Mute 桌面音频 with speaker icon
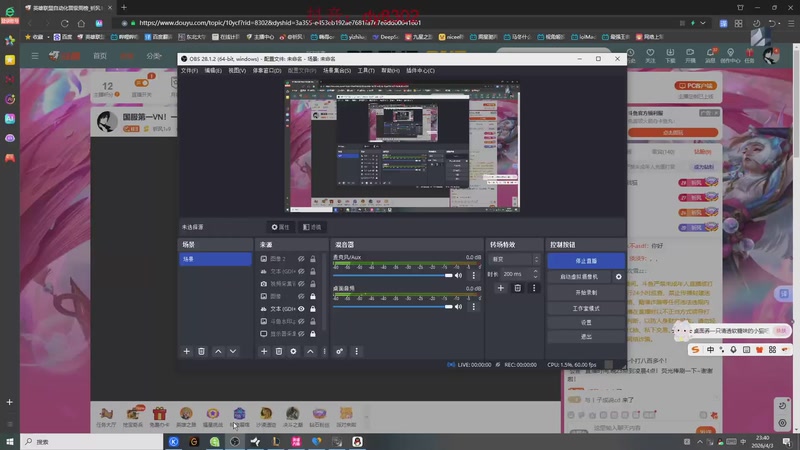The image size is (800, 450). (x=458, y=307)
